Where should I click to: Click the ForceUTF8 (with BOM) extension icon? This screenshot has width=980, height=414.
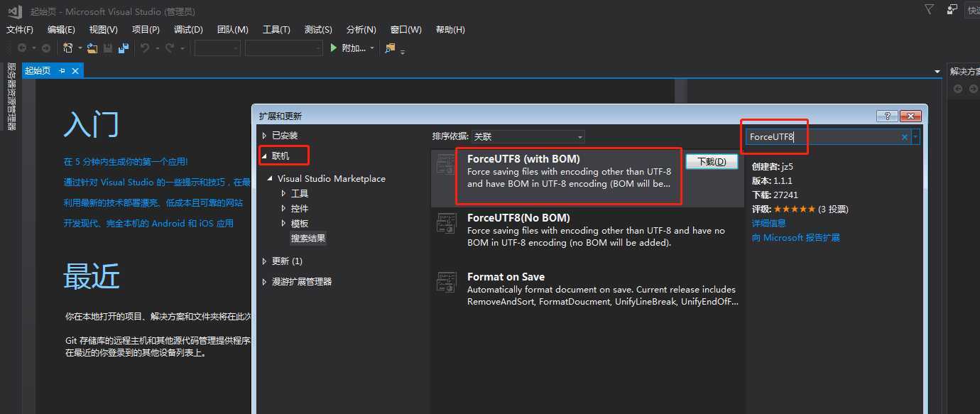click(446, 165)
